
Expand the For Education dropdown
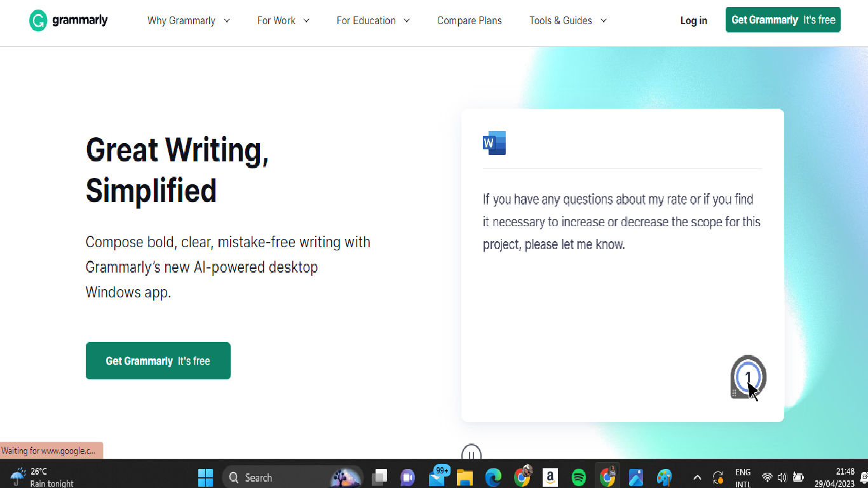374,20
